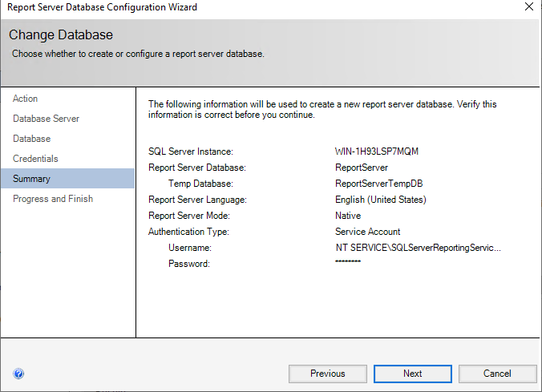Switch to the Credentials step

35,159
